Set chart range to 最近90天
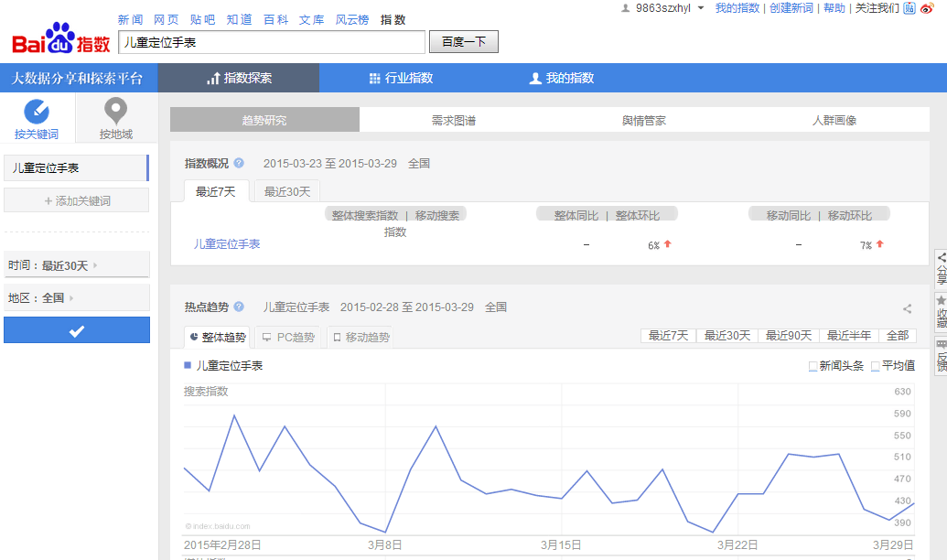This screenshot has height=560, width=947. pyautogui.click(x=788, y=335)
